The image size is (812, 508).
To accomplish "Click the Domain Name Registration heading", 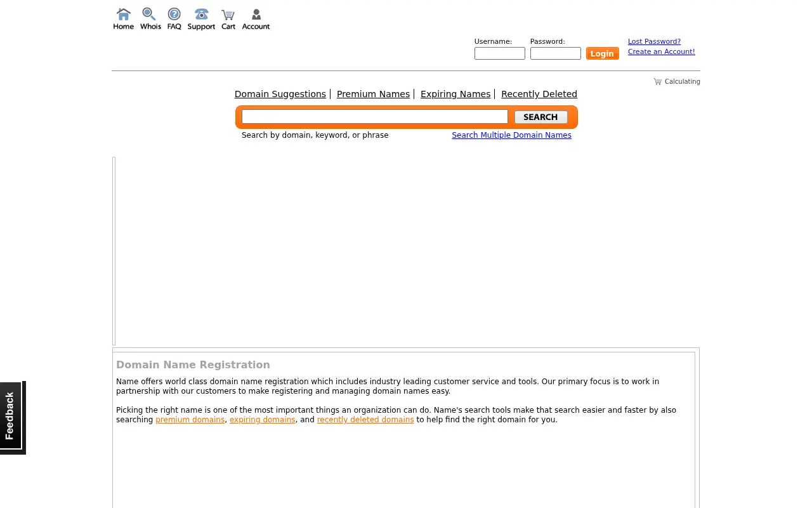I will coord(193,364).
